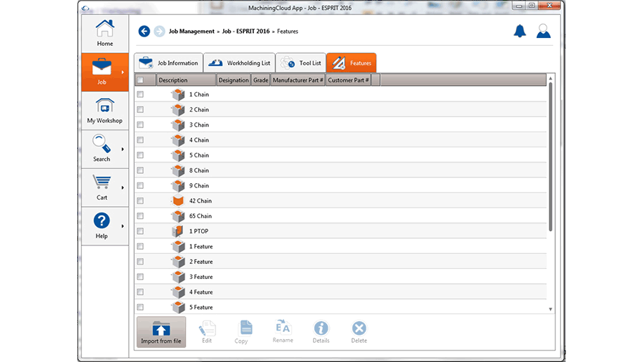
Task: Toggle the select-all header checkbox
Action: [x=140, y=80]
